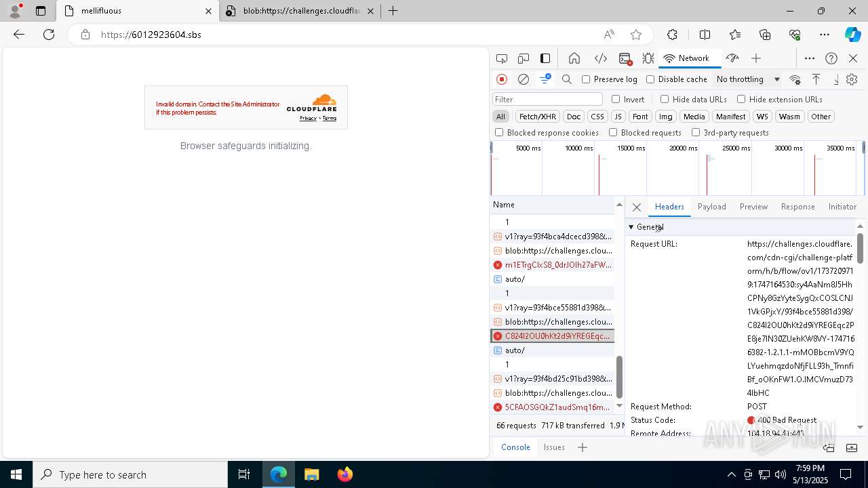868x488 pixels.
Task: Open Network settings gear icon
Action: click(852, 79)
